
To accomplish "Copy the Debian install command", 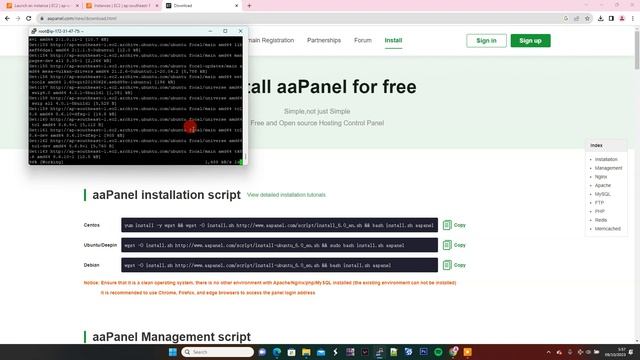I will pyautogui.click(x=454, y=265).
